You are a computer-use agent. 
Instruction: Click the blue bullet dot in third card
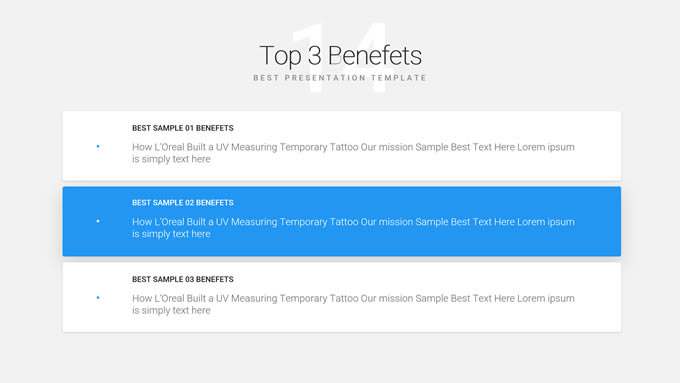pyautogui.click(x=98, y=298)
